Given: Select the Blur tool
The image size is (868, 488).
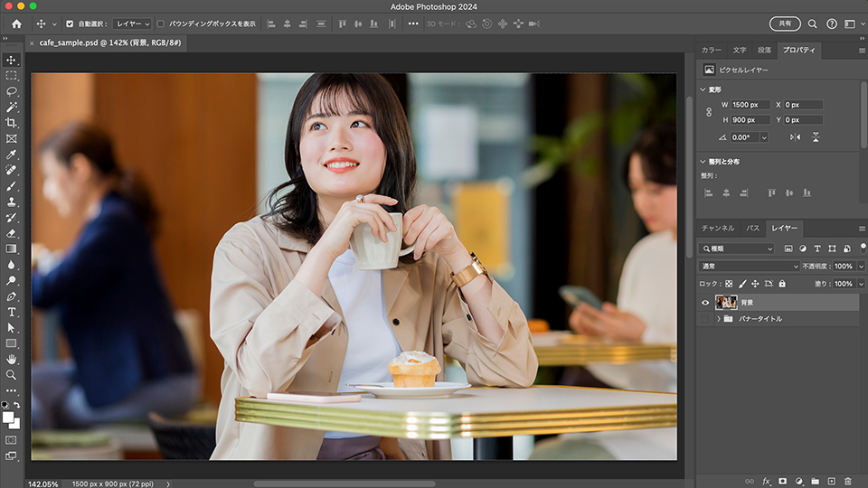Looking at the screenshot, I should coord(11,265).
